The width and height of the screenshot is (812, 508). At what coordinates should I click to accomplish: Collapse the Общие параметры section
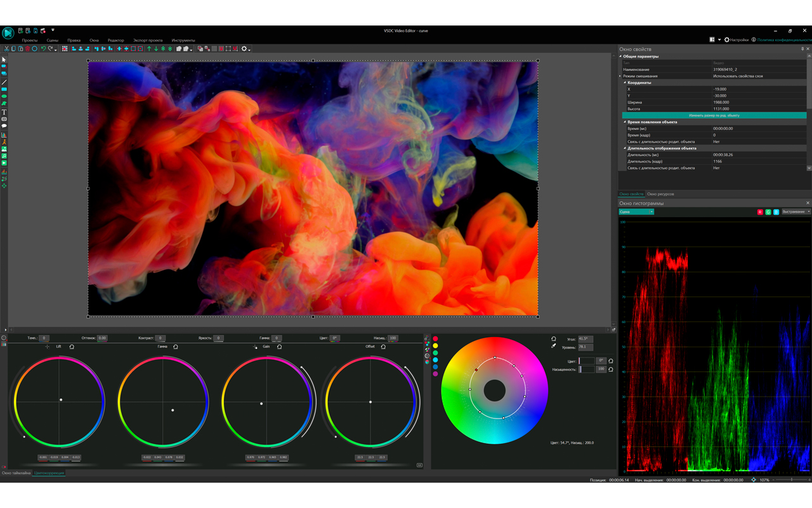[621, 56]
